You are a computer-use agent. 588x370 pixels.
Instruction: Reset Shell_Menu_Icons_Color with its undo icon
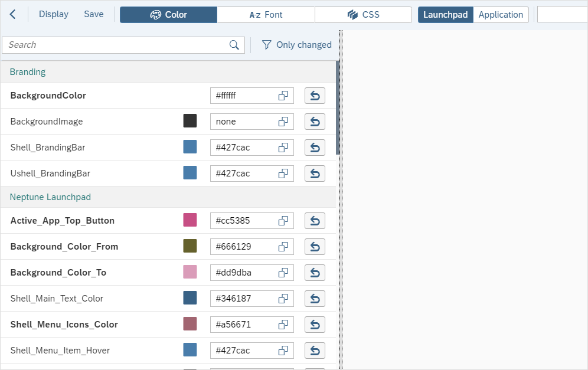click(x=315, y=324)
